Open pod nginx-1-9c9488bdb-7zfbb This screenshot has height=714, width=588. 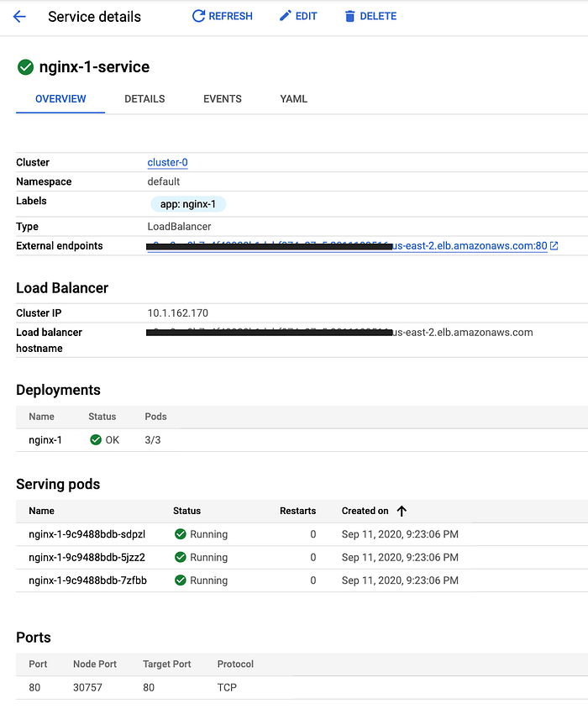pyautogui.click(x=88, y=580)
